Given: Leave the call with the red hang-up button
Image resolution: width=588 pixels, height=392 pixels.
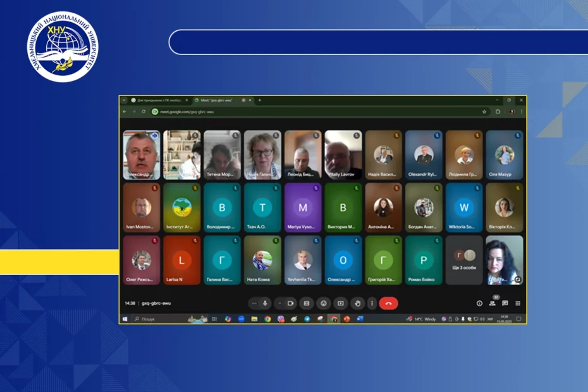Looking at the screenshot, I should click(x=388, y=303).
